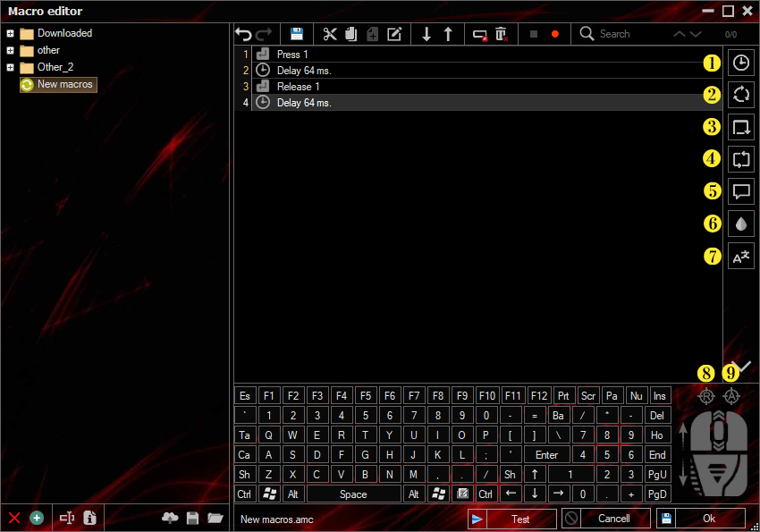
Task: Click the language translate side button
Action: pyautogui.click(x=740, y=256)
